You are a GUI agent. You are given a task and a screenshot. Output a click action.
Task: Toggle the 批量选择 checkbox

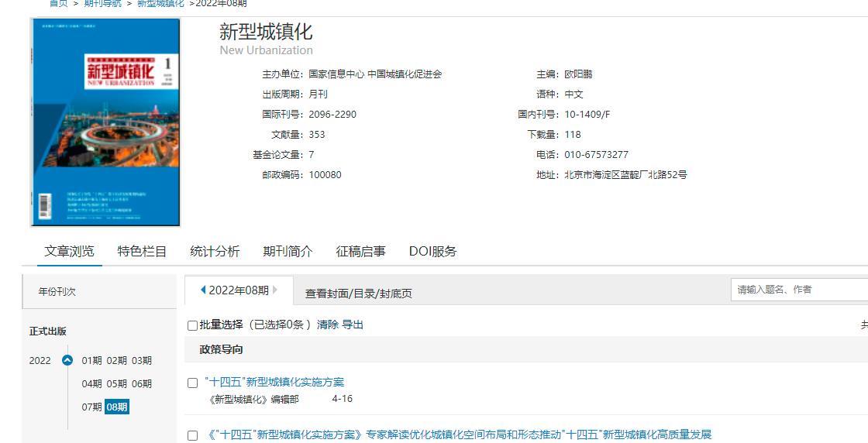193,325
